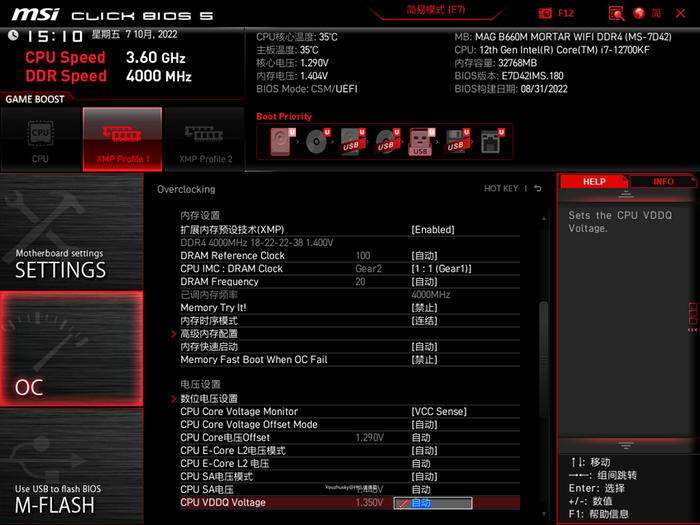The image size is (700, 525).
Task: Open CPU IMC : DRAM Clock Gear1 dropdown
Action: (x=441, y=268)
